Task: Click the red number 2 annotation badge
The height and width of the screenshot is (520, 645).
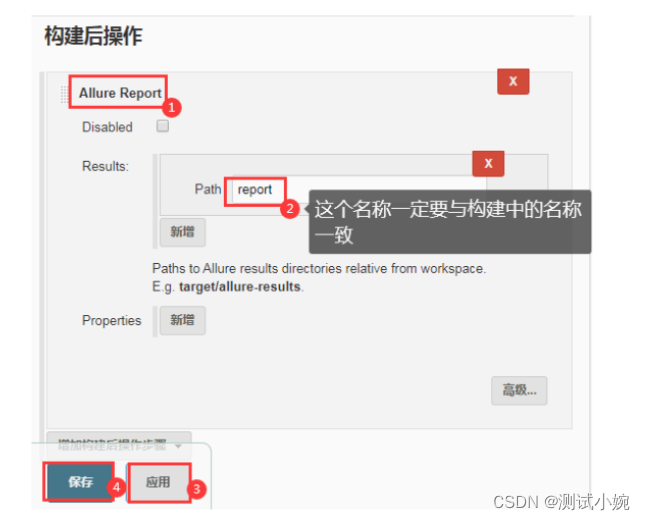Action: (x=290, y=209)
